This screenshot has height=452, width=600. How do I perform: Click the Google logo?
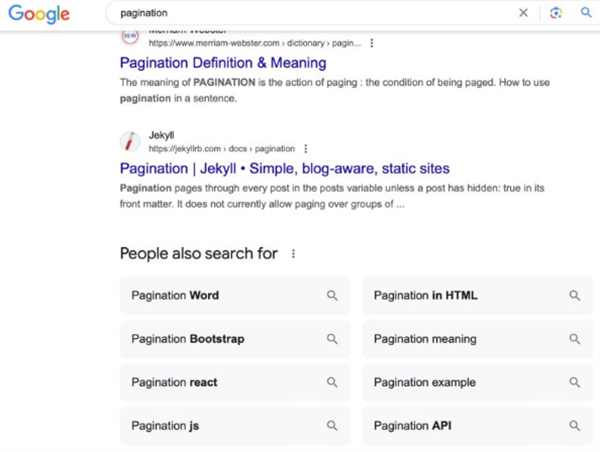point(39,14)
